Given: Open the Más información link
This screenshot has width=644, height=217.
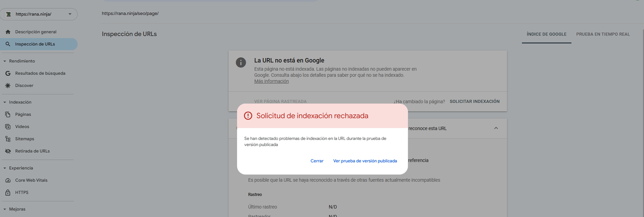Looking at the screenshot, I should 271,81.
